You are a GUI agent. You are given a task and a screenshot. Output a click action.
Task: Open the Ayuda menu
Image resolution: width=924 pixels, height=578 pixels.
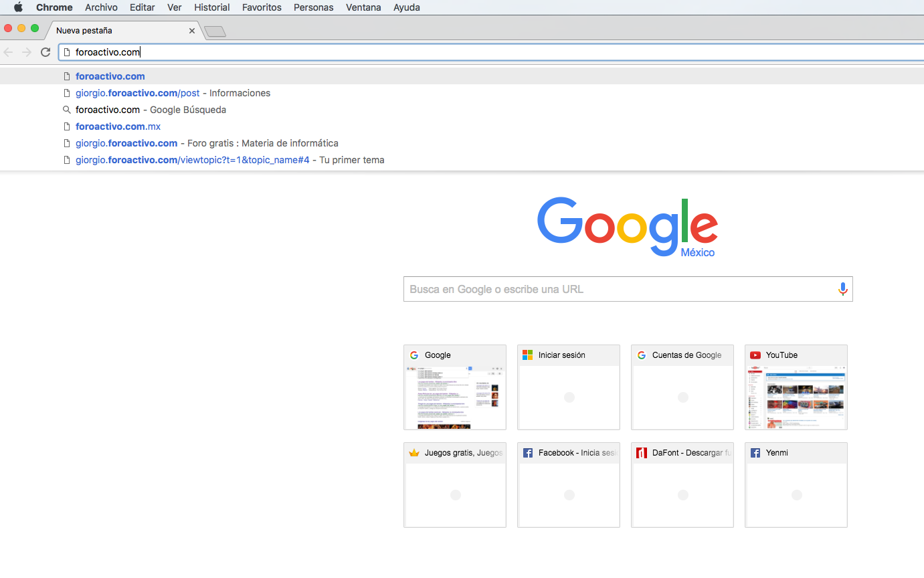[x=407, y=7]
